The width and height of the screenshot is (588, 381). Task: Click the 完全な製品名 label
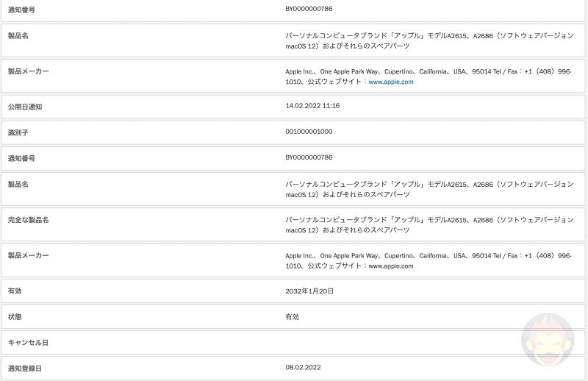pos(29,220)
